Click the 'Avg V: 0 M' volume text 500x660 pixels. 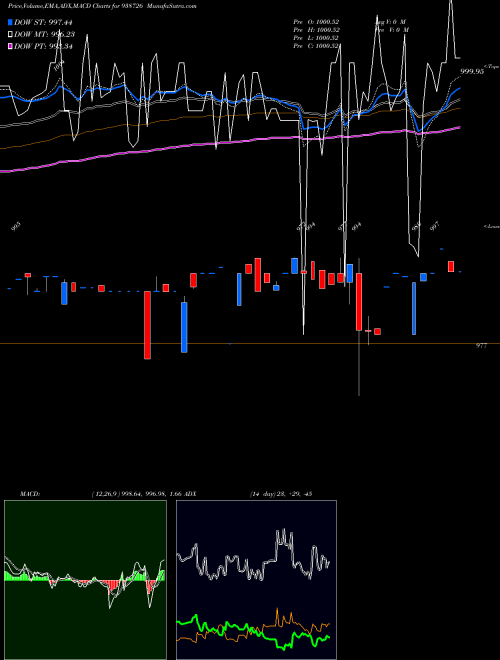(x=391, y=22)
